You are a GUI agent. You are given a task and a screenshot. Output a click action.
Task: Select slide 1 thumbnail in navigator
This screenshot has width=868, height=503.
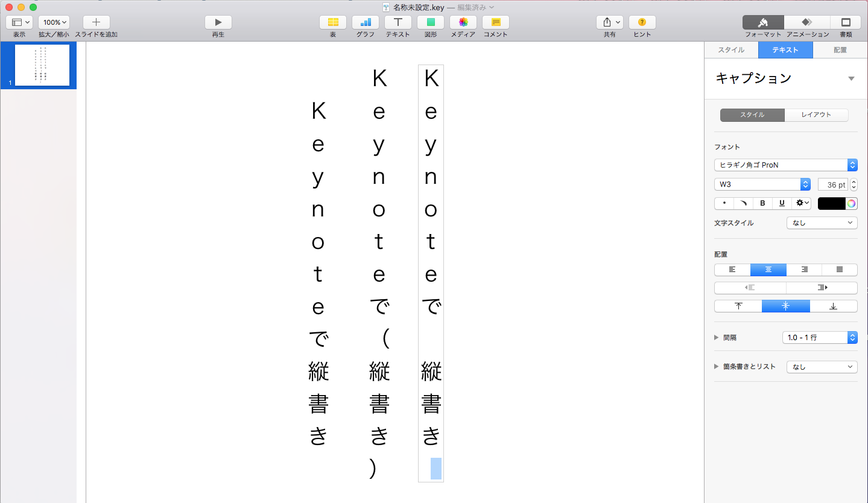pyautogui.click(x=42, y=65)
